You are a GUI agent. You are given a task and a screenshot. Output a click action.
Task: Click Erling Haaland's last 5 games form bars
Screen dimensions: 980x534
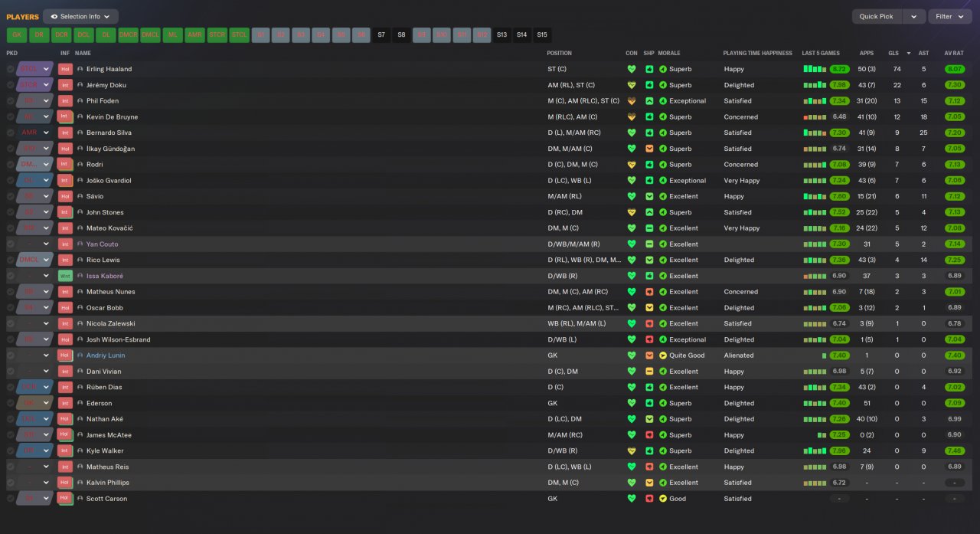[x=815, y=69]
